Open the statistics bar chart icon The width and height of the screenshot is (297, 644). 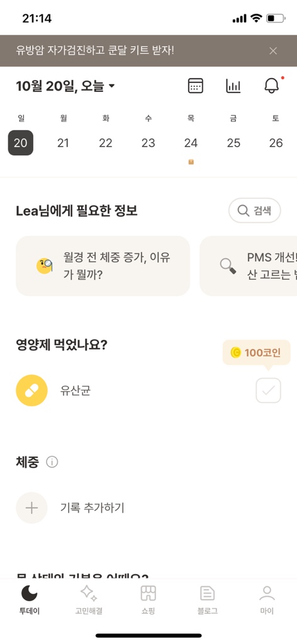click(233, 86)
